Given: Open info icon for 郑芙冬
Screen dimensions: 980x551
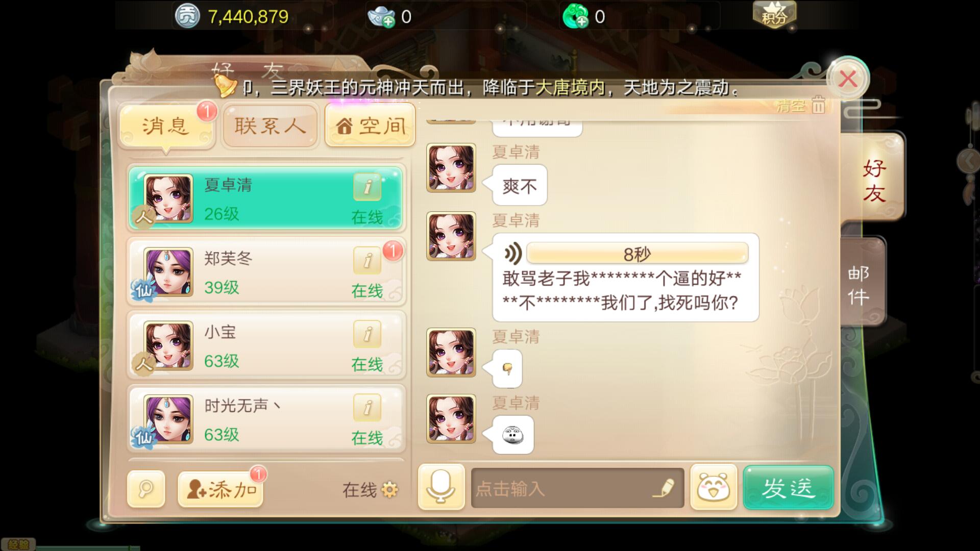Looking at the screenshot, I should 367,261.
